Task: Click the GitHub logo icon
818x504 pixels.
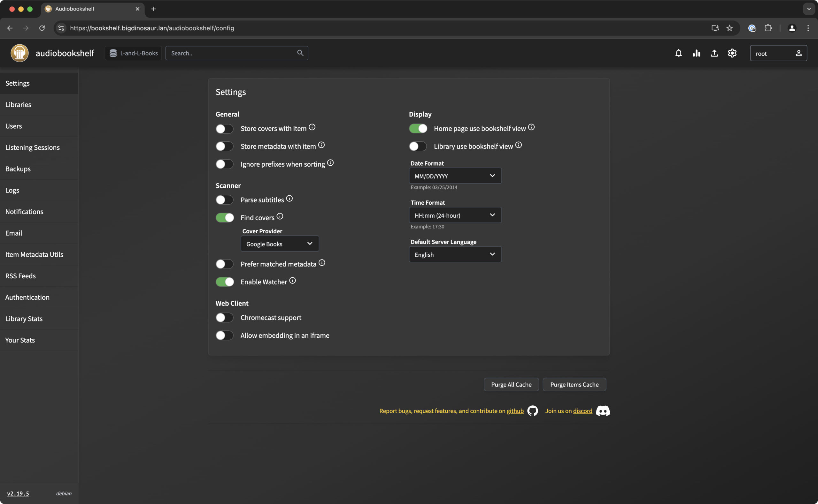Action: click(x=532, y=411)
